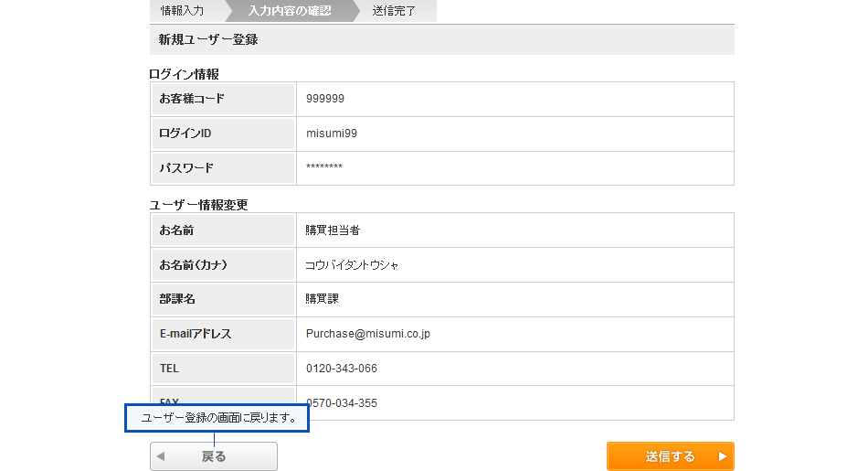Submit the form with 送信する
This screenshot has height=471, width=868.
pos(670,456)
